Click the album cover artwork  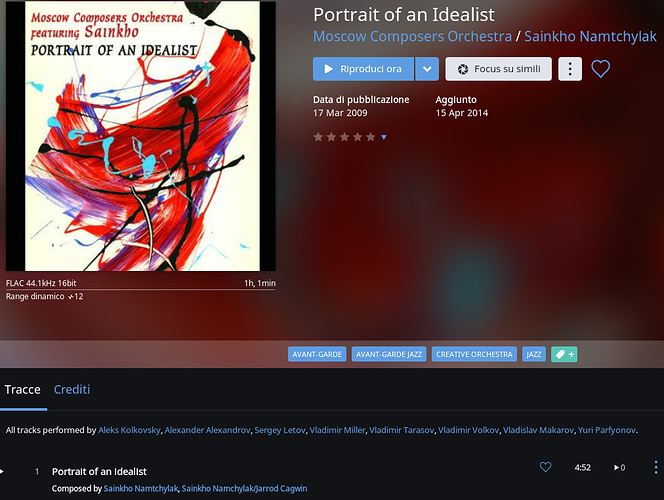[141, 136]
